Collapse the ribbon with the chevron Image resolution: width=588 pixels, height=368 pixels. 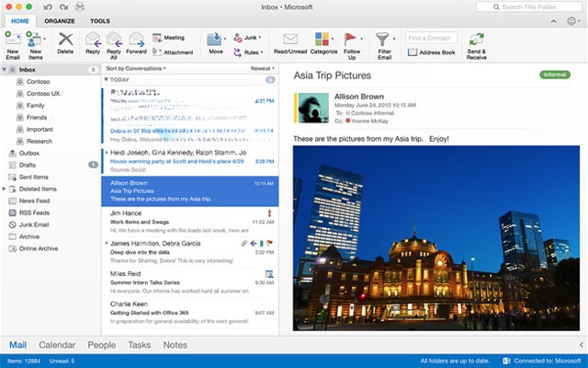point(553,21)
